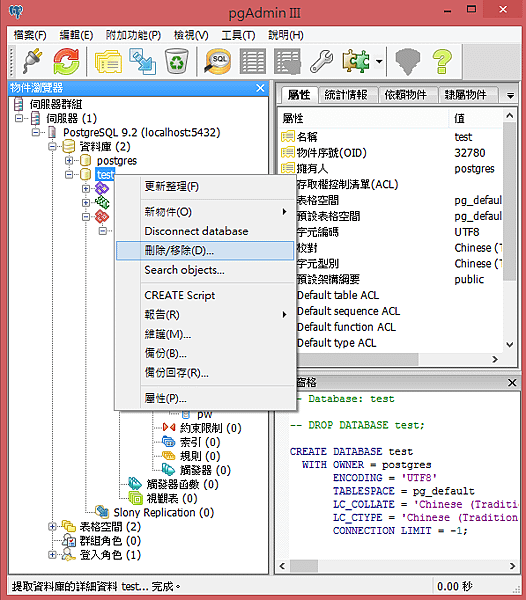This screenshot has height=600, width=526.
Task: Open the 附加功能(P) menu
Action: coord(133,35)
